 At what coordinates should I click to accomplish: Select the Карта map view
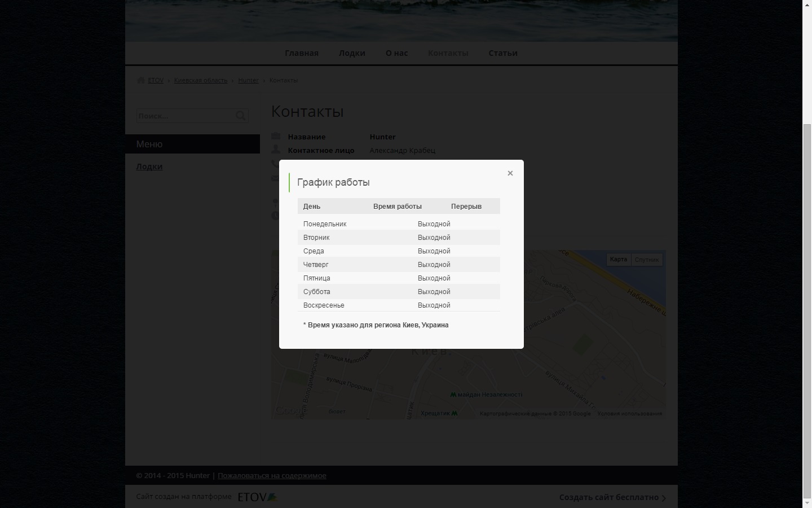(x=618, y=260)
